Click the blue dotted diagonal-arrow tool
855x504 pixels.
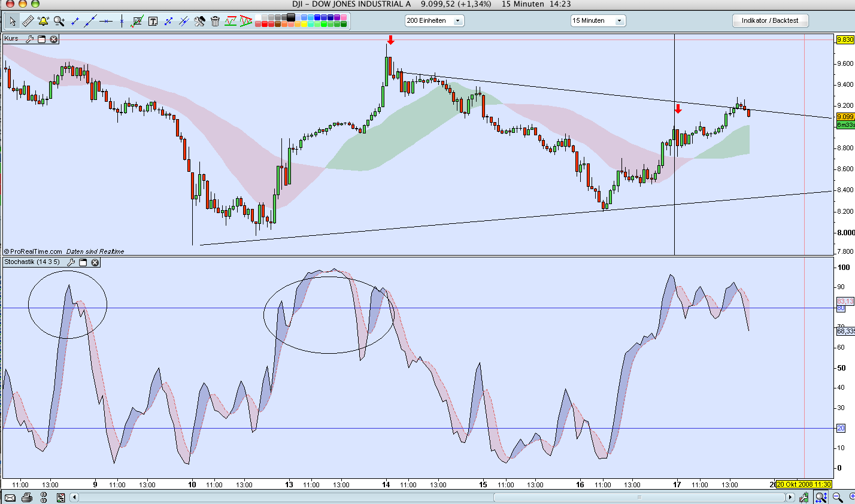(x=168, y=22)
